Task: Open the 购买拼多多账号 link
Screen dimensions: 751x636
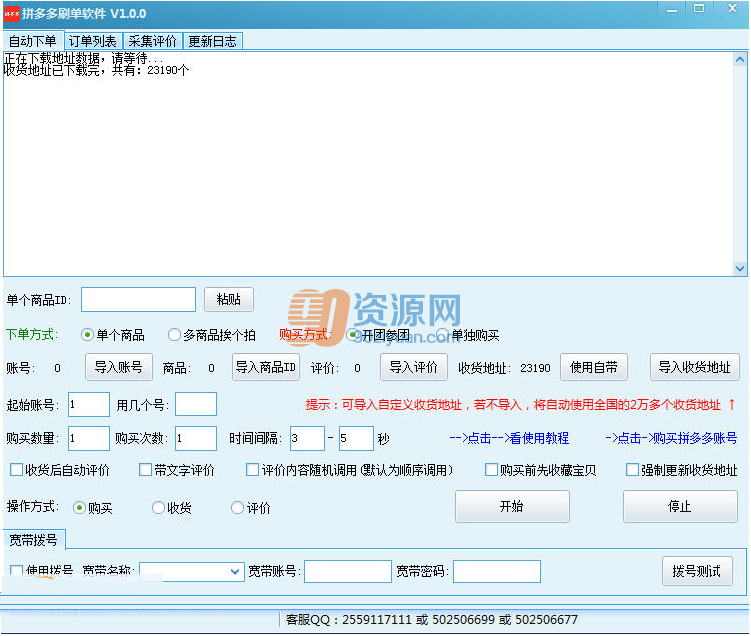Action: (671, 438)
